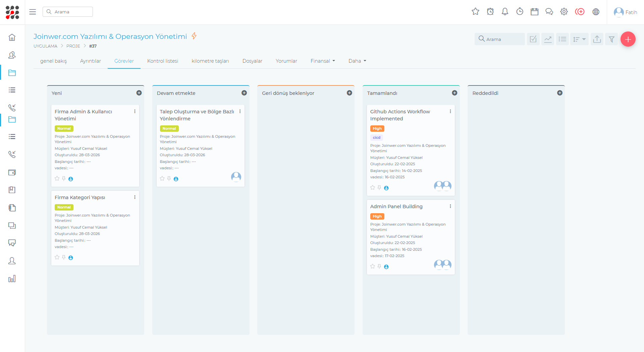Viewport: 644px width, 352px height.
Task: Star the Github Actions Workflow card
Action: [x=373, y=188]
